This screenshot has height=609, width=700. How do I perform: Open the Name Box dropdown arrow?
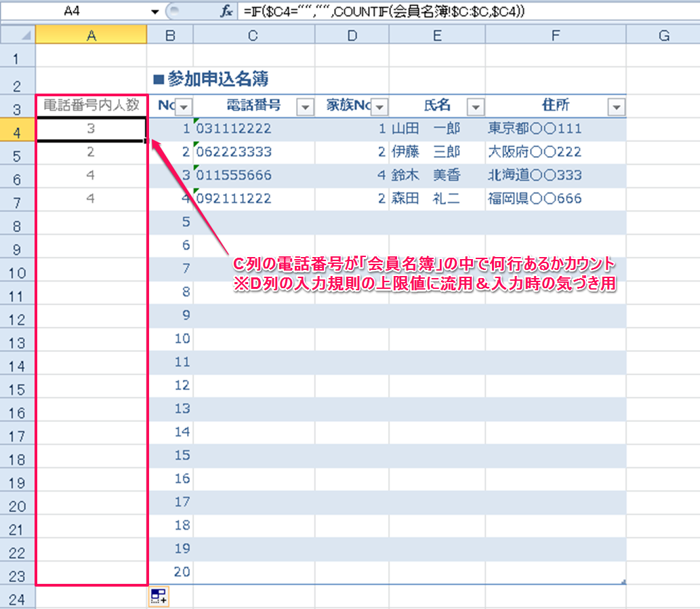(155, 12)
